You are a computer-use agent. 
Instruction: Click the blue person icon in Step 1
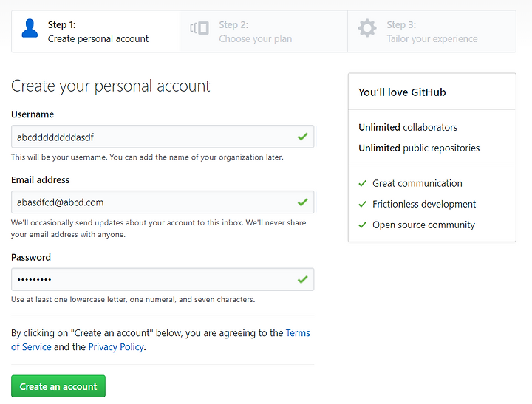[30, 28]
